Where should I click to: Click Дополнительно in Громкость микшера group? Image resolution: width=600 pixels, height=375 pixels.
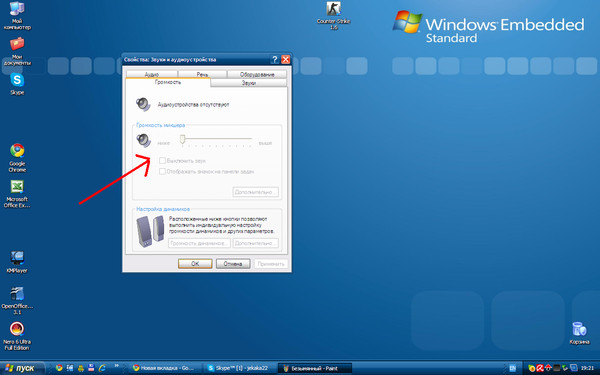[x=255, y=192]
